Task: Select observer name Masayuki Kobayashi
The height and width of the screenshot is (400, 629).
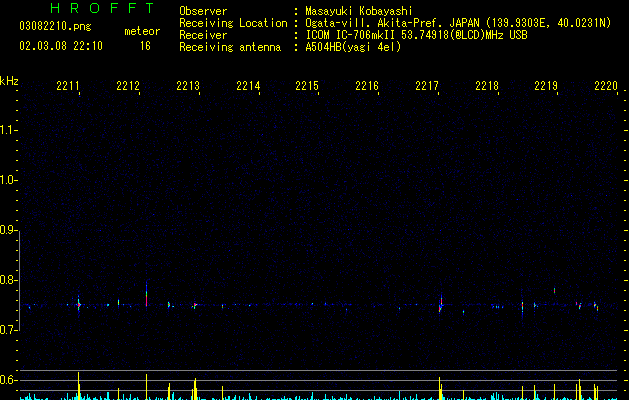Action: [x=359, y=11]
